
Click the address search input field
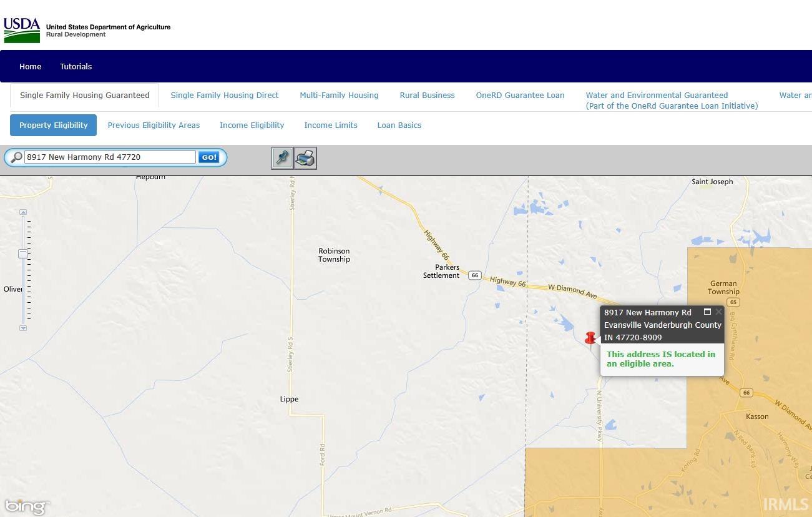pyautogui.click(x=110, y=157)
